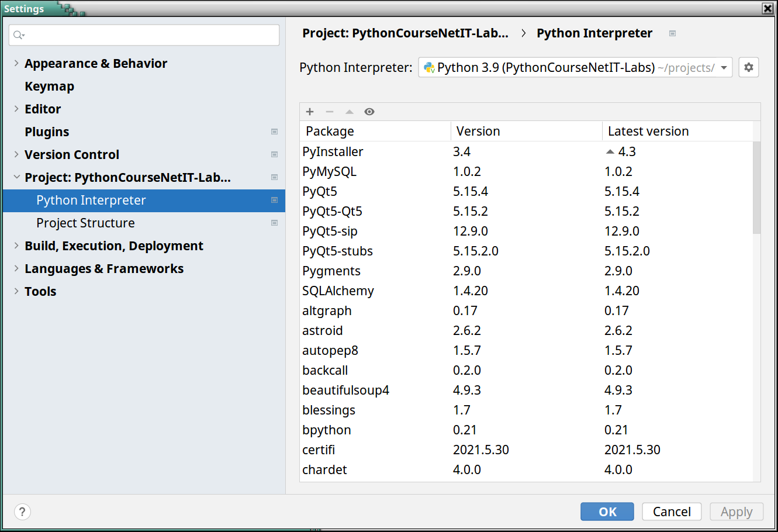Select the PyMySQL package row
Screen dimensions: 778x532
[x=527, y=171]
